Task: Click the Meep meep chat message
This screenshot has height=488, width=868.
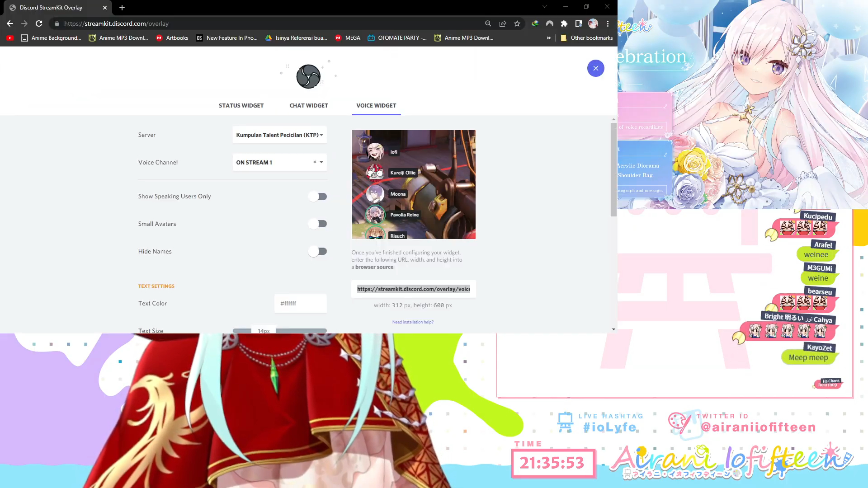Action: (x=808, y=357)
